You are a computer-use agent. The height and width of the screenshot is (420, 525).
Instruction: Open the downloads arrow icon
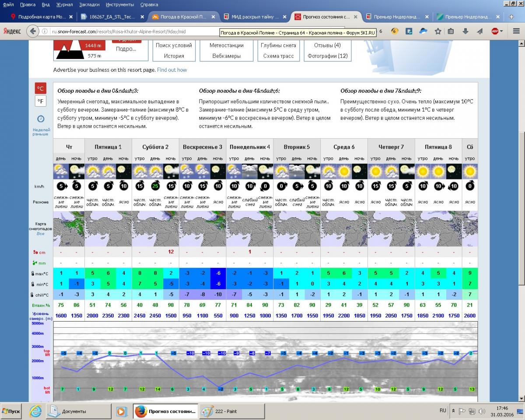465,31
